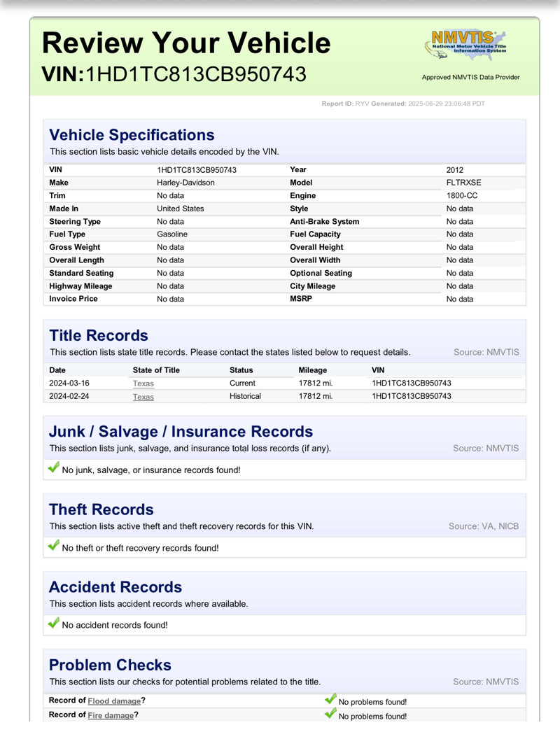Screen dimensions: 560x746
Task: Select the Engine value 1800-CC
Action: 462,195
